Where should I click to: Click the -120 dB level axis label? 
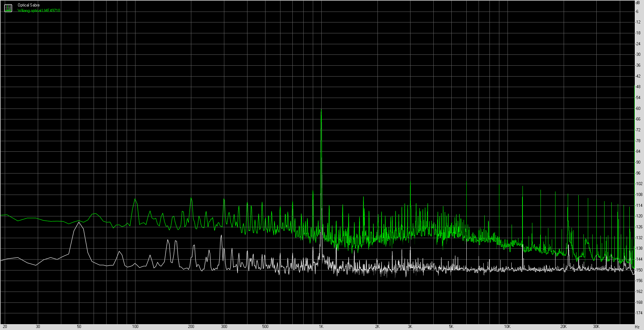[x=639, y=216]
